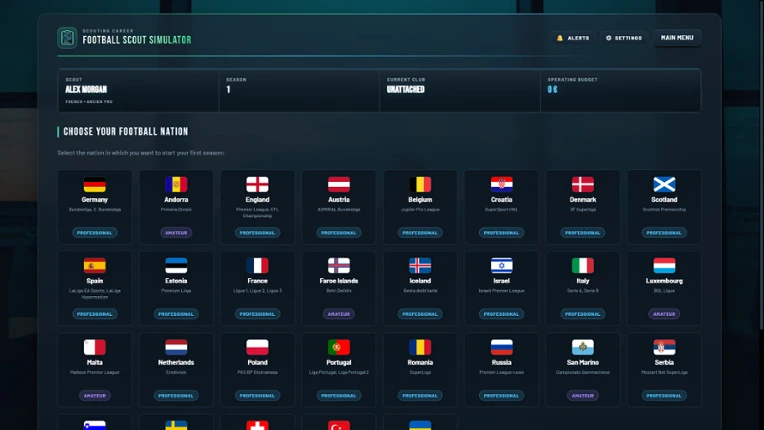Select the Serbia flag icon
764x430 pixels.
pyautogui.click(x=664, y=347)
